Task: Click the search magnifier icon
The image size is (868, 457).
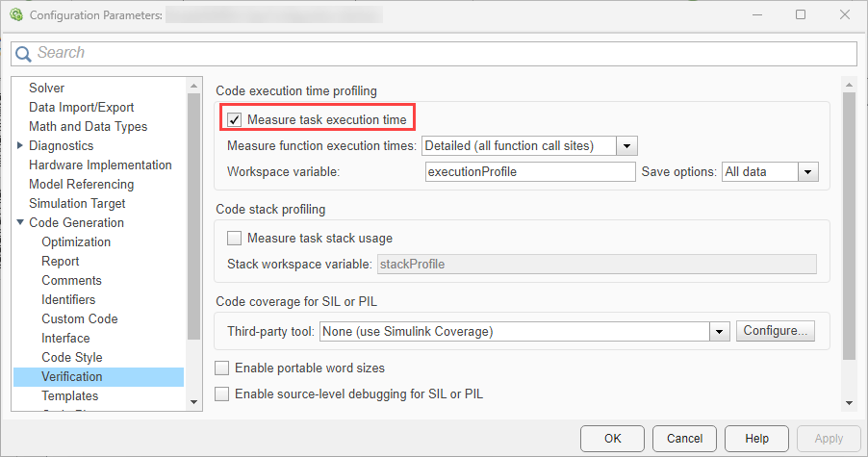Action: (23, 53)
